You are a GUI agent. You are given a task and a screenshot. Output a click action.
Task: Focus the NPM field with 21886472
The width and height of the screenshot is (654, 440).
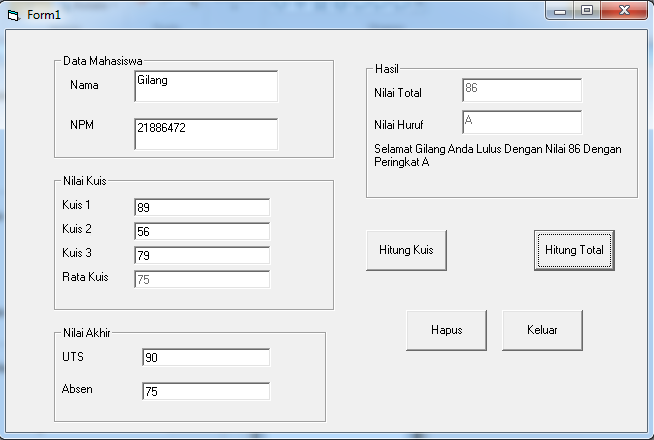point(206,134)
